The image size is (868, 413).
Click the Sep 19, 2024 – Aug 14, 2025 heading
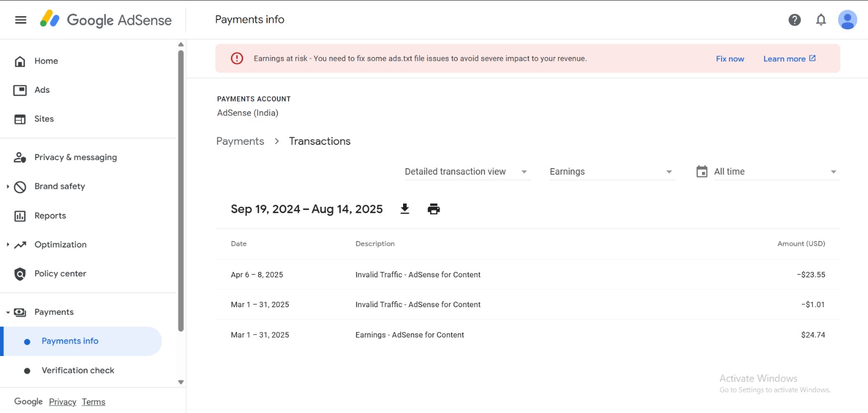(307, 209)
